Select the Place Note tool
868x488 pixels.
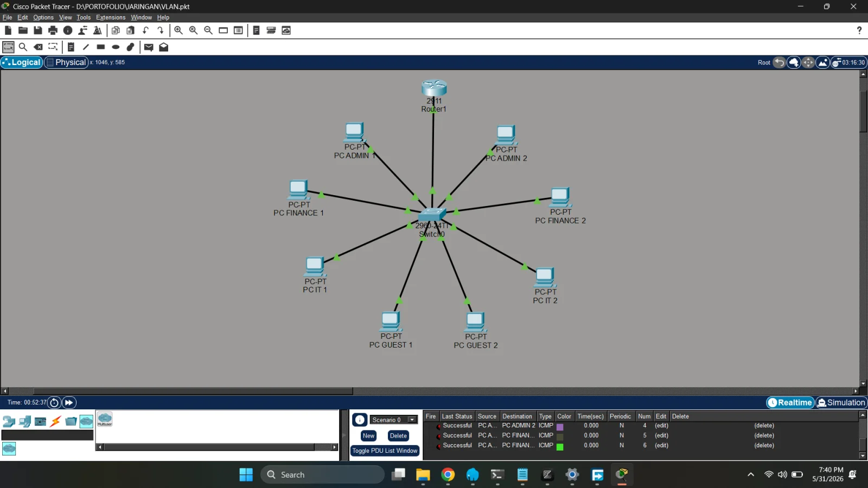tap(71, 47)
